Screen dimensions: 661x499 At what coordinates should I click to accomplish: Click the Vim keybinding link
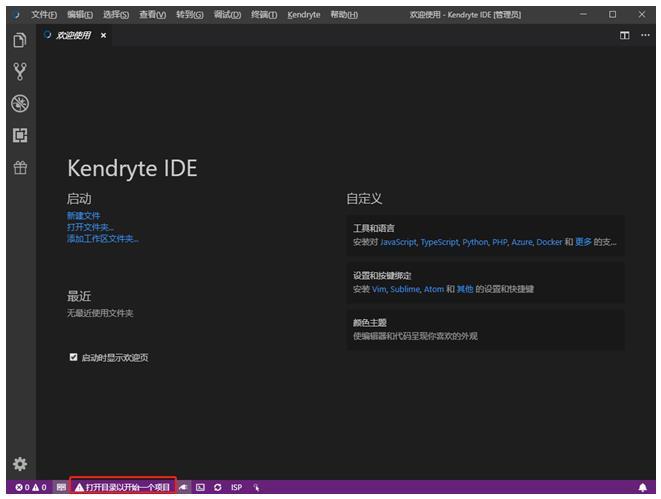click(379, 289)
